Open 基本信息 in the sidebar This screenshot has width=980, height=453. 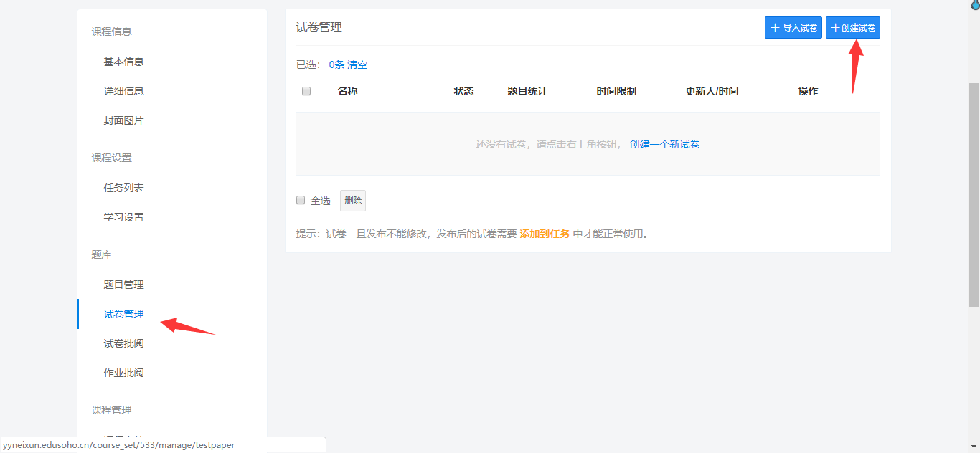123,62
